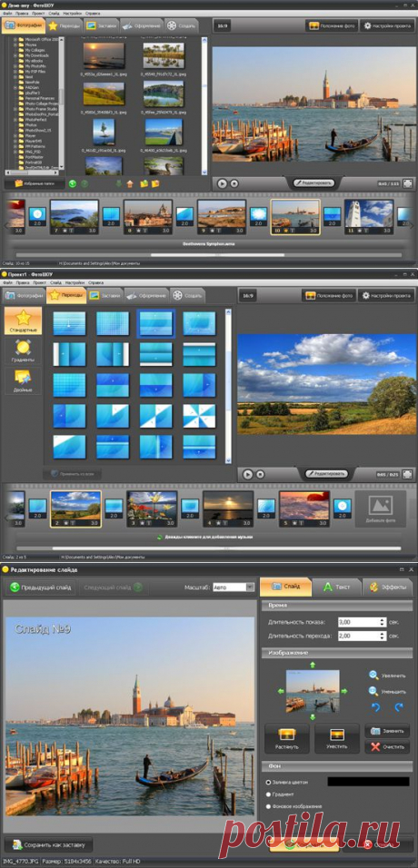The height and width of the screenshot is (868, 418).
Task: Rotate image right with the blue clockwise arrow
Action: pos(398,707)
